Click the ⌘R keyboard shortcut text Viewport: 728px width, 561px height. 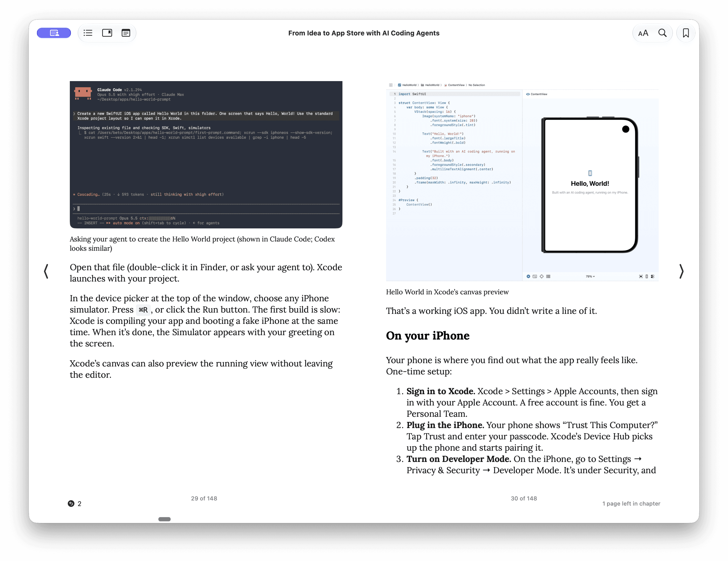[143, 310]
